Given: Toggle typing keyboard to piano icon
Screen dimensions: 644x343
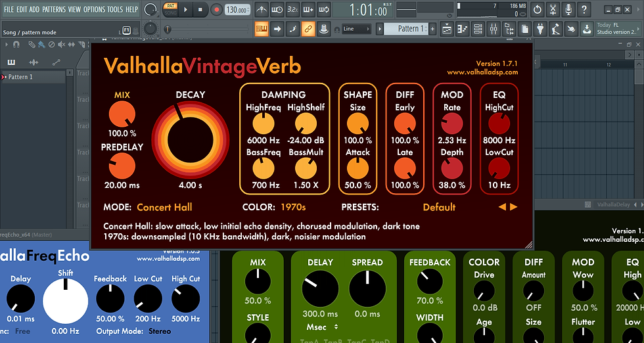Looking at the screenshot, I should pos(262,29).
